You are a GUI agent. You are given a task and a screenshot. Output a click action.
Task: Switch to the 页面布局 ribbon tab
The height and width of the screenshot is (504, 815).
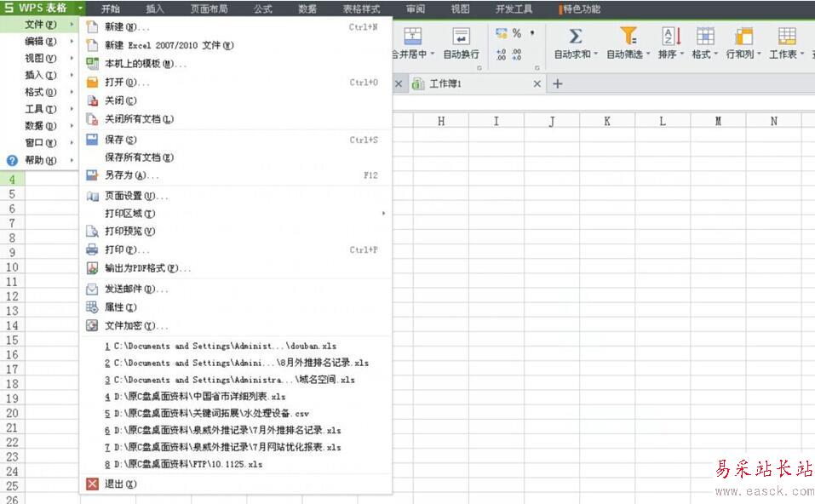209,9
